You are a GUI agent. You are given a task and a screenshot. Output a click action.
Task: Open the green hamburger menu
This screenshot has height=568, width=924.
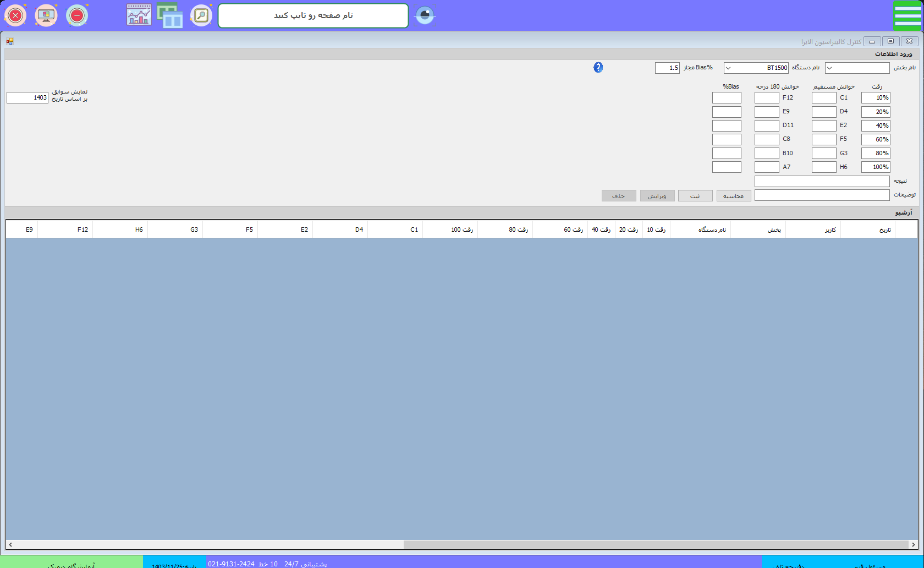click(907, 15)
